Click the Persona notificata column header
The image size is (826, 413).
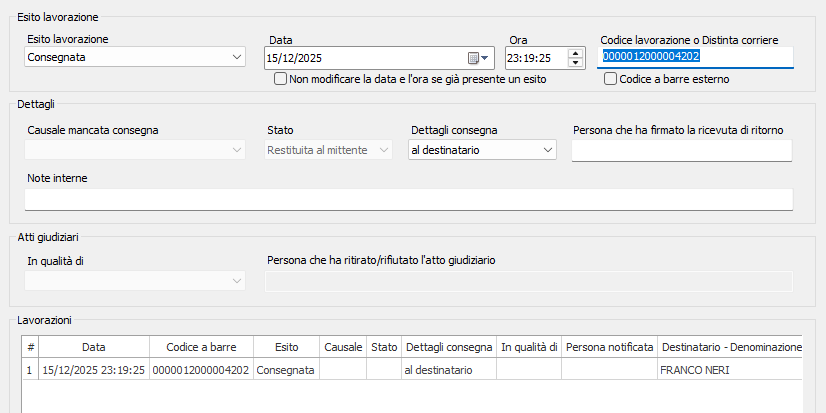[608, 347]
